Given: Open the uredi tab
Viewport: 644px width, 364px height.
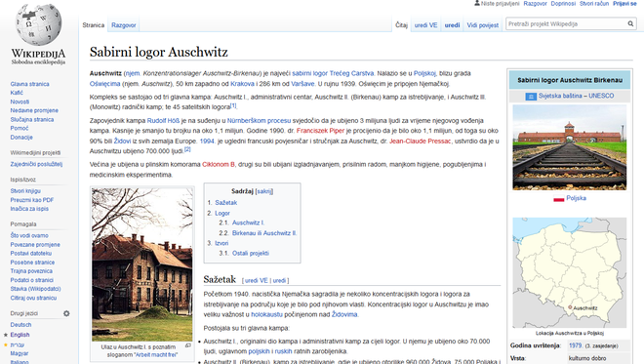Looking at the screenshot, I should pyautogui.click(x=452, y=25).
